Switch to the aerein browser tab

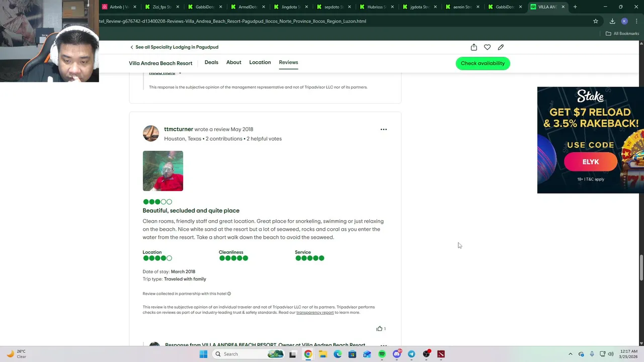(x=463, y=7)
